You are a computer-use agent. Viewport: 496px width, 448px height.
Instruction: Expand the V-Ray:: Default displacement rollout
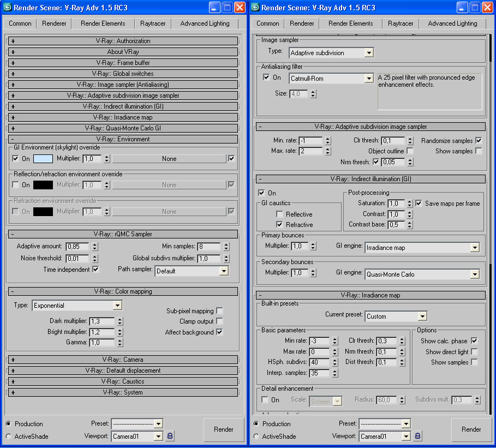pos(123,371)
